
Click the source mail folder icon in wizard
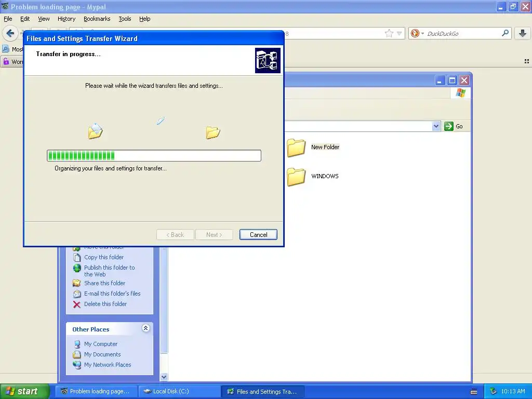[x=96, y=131]
